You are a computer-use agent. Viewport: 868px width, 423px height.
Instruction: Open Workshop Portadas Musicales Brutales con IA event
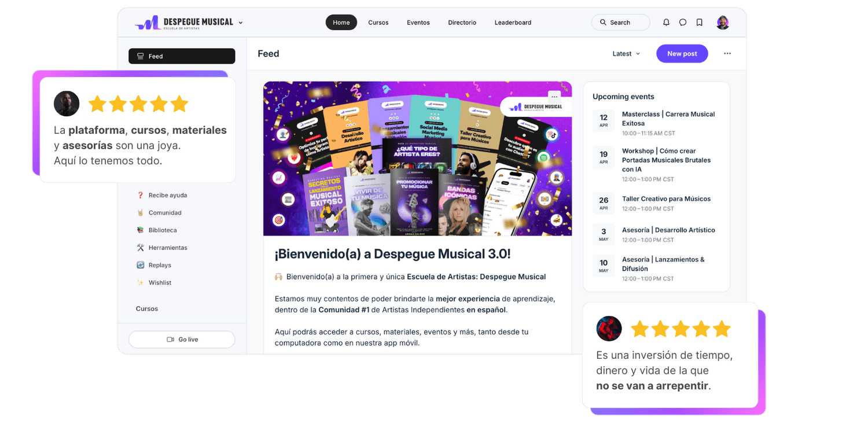click(666, 160)
